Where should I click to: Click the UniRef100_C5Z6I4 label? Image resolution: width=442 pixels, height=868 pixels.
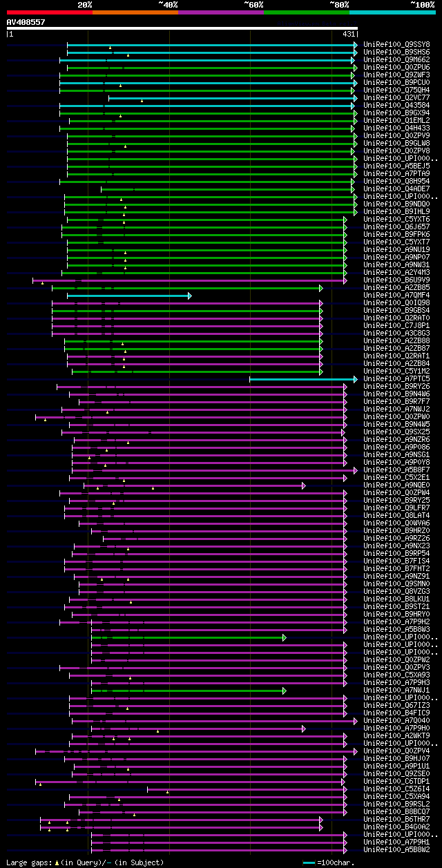point(396,789)
